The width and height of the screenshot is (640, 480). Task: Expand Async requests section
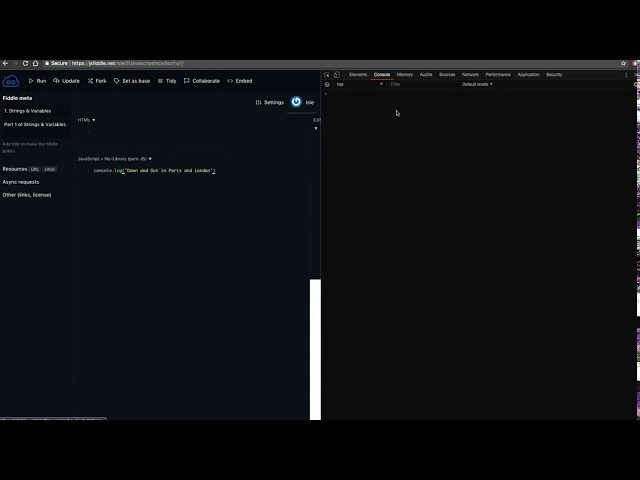pos(21,182)
